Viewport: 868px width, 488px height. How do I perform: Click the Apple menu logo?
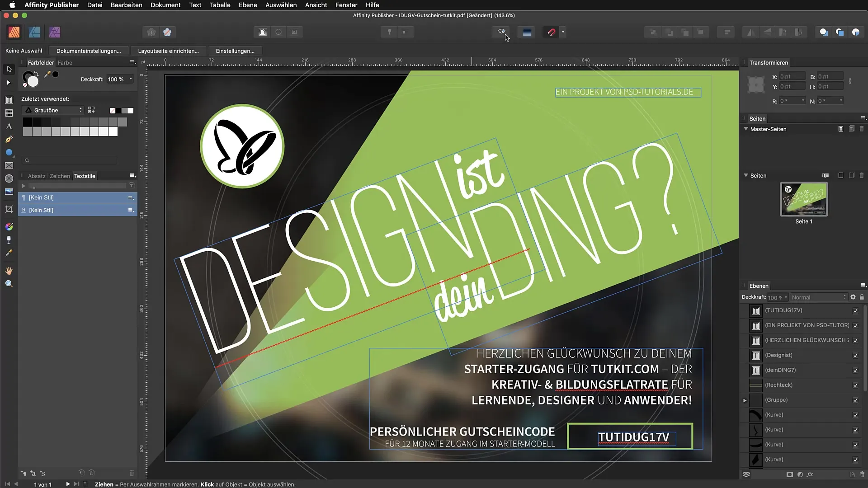point(12,5)
